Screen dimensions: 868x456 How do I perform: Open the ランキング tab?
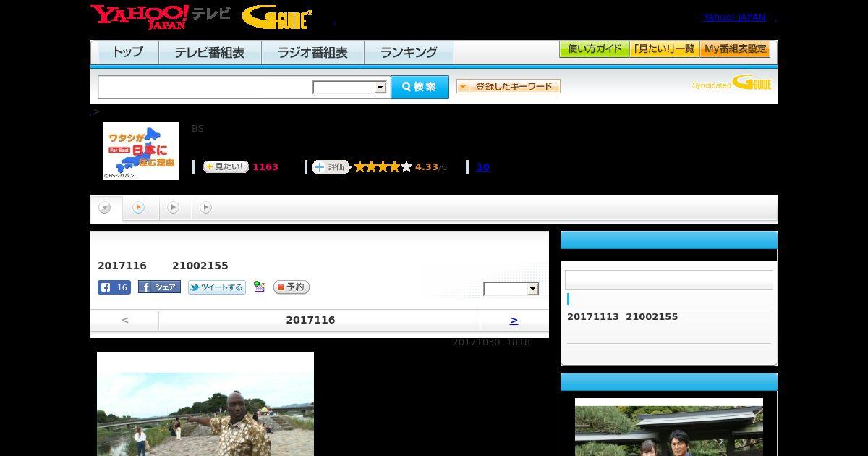pos(409,52)
